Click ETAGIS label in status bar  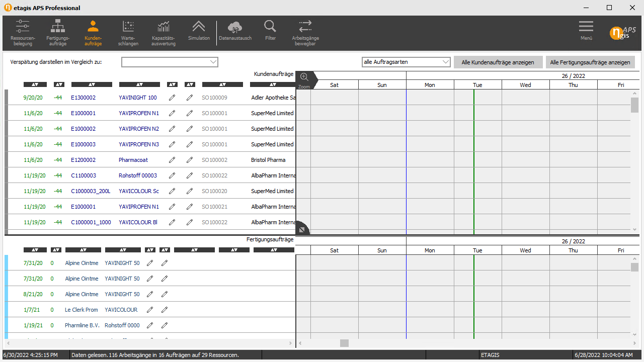(x=491, y=355)
